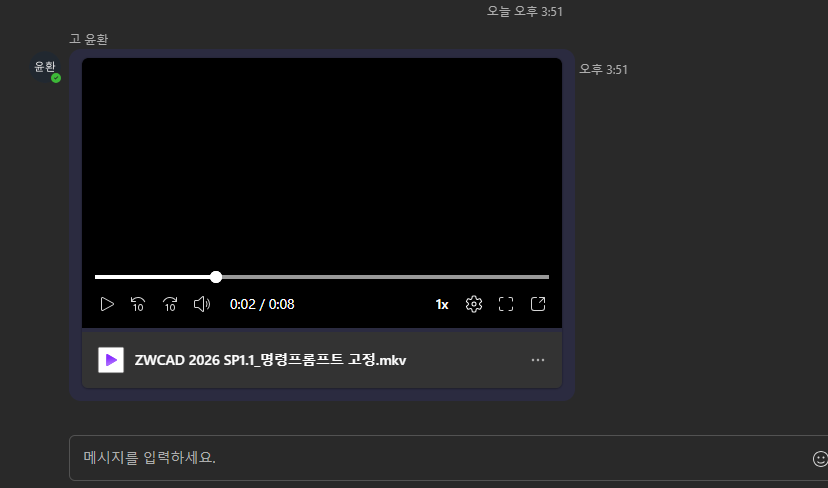
Task: Open 윤환 profile avatar
Action: (45, 67)
